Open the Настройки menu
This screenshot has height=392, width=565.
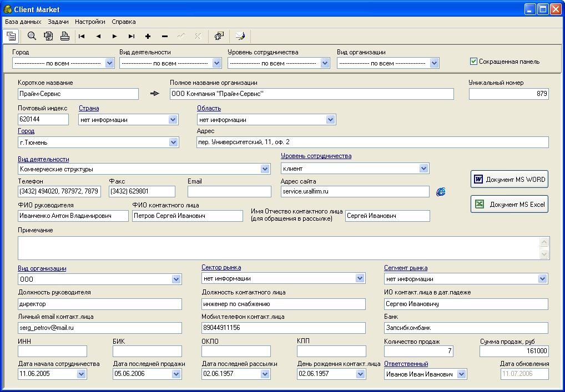click(90, 22)
